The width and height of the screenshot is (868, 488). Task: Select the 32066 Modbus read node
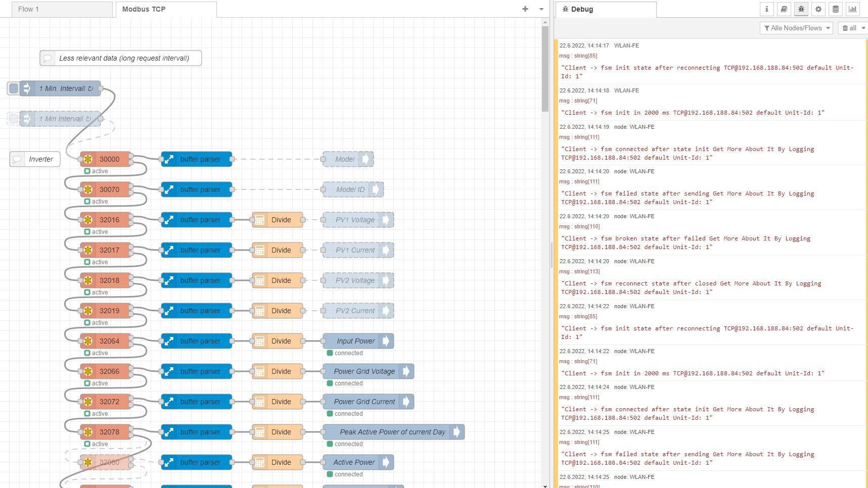[x=106, y=371]
